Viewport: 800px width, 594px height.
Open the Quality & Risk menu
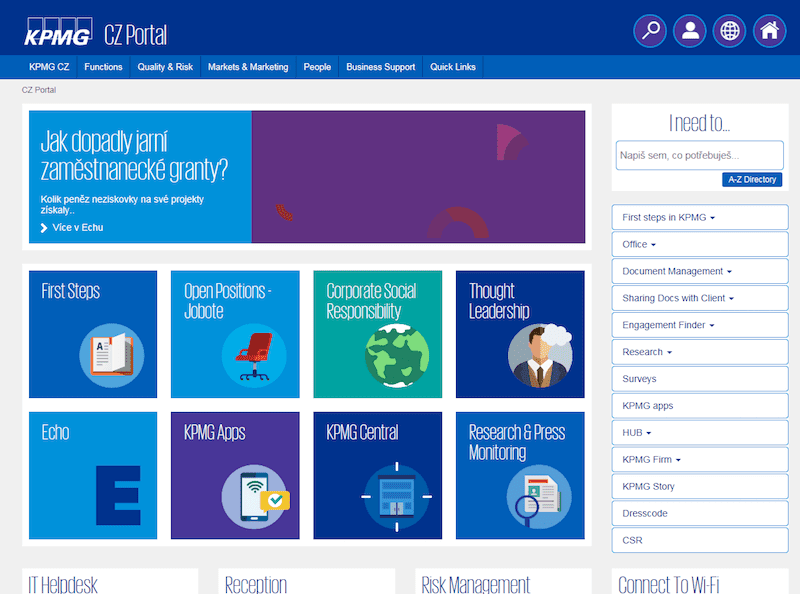click(165, 67)
